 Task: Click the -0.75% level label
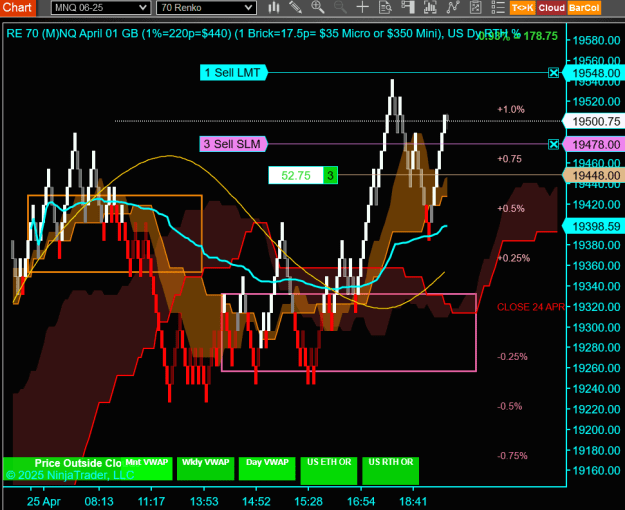pyautogui.click(x=513, y=456)
